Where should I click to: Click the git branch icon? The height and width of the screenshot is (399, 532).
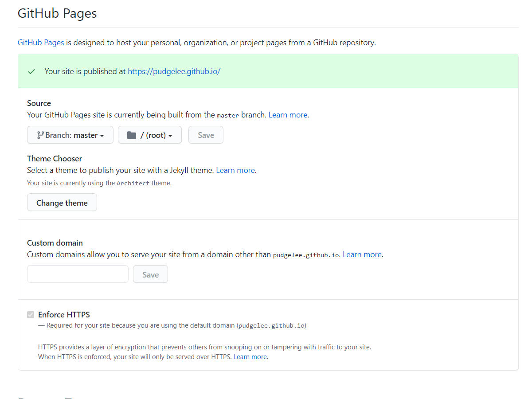tap(40, 135)
